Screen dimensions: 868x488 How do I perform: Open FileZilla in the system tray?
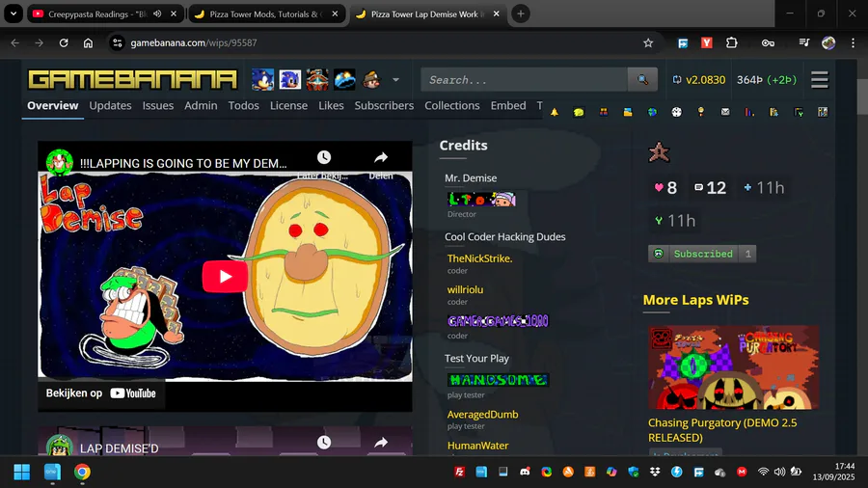(459, 472)
